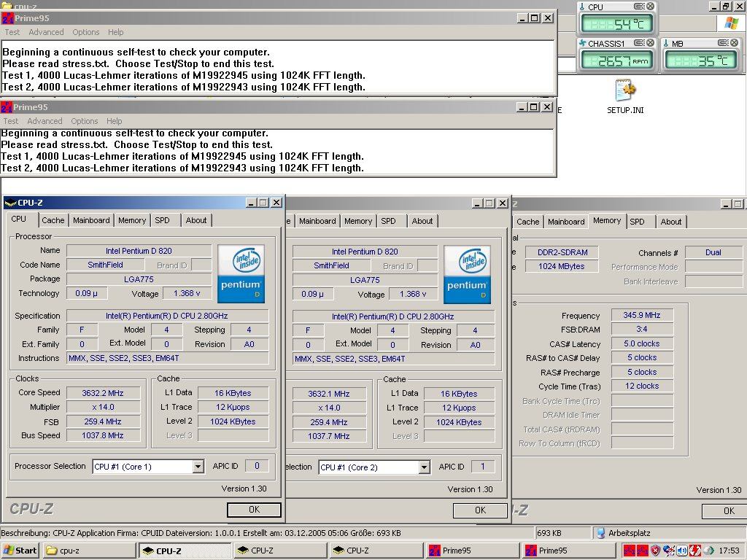Click the clip icon on the MB gadget
Screen dimensions: 747x560
(x=723, y=43)
